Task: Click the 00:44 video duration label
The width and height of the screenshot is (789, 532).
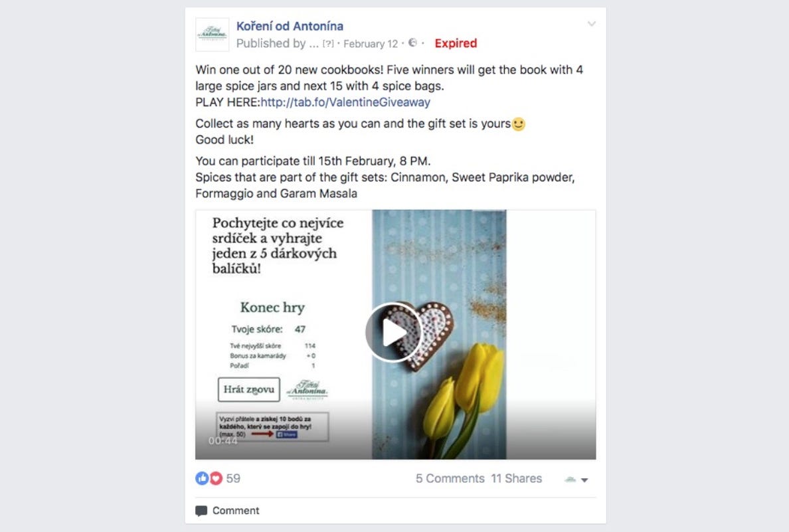Action: pyautogui.click(x=223, y=441)
